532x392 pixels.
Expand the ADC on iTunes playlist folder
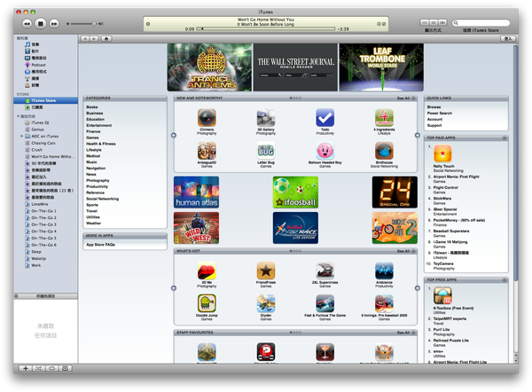tap(21, 136)
